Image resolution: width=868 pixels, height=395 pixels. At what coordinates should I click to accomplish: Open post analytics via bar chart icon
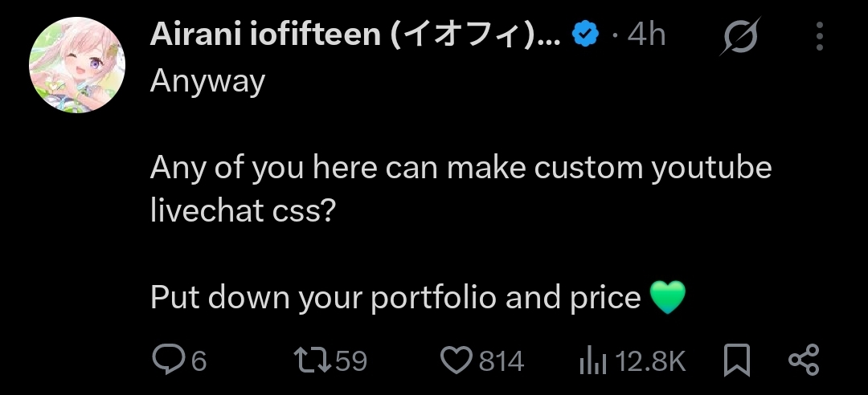click(592, 361)
